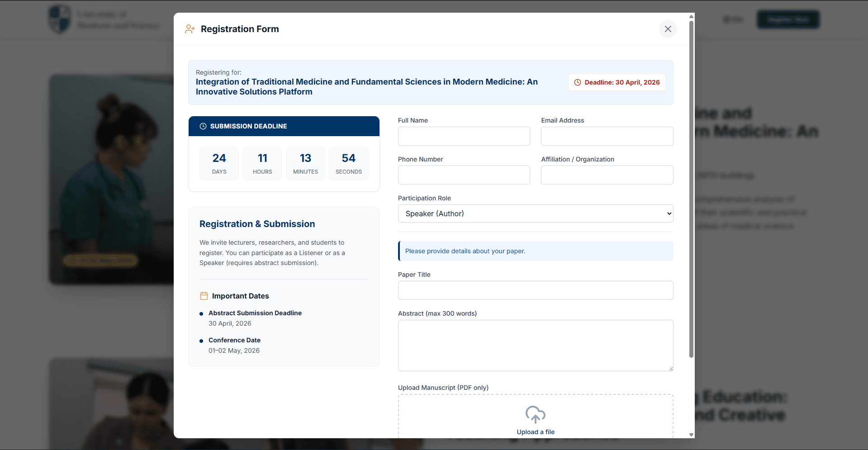Focus the Email Address input field
The image size is (868, 450).
click(607, 136)
